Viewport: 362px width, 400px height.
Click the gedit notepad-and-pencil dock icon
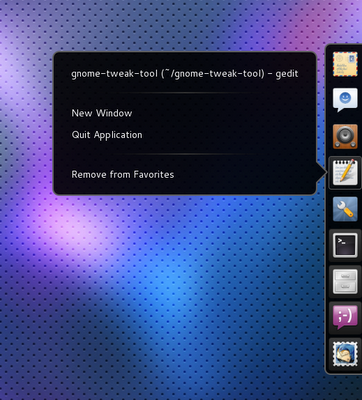coord(345,173)
